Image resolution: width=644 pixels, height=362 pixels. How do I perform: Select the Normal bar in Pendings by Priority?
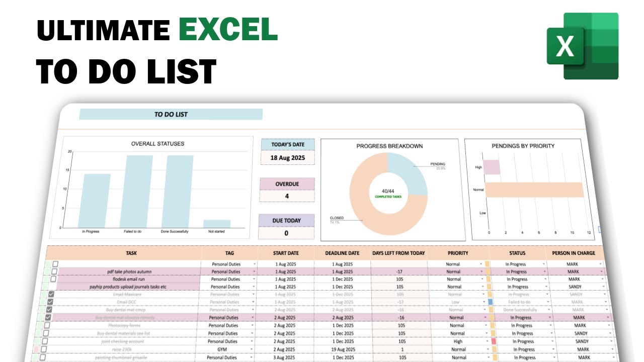pos(535,190)
